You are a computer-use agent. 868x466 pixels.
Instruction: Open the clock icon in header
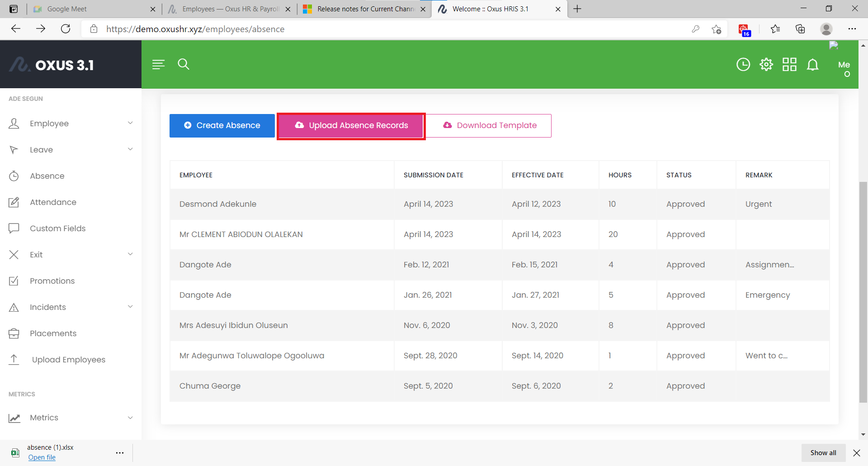(x=743, y=65)
